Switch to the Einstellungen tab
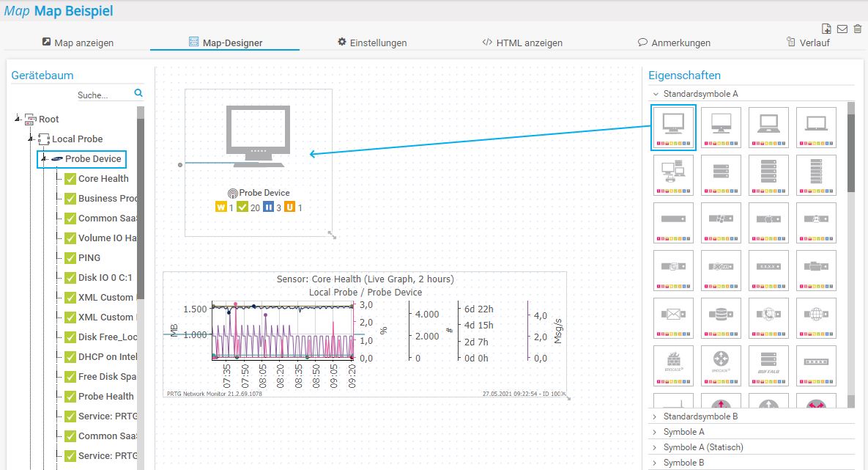The height and width of the screenshot is (470, 868). 371,43
